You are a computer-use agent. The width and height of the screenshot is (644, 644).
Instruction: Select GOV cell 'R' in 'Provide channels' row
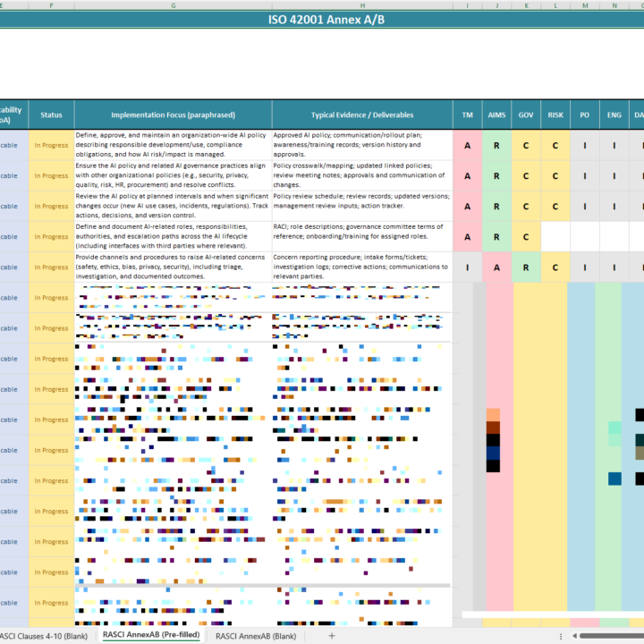[x=526, y=267]
